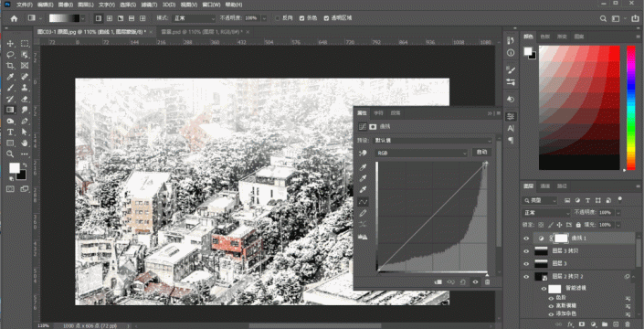Viewport: 644px width, 329px height.
Task: Open the 文件(F) menu
Action: click(x=25, y=5)
